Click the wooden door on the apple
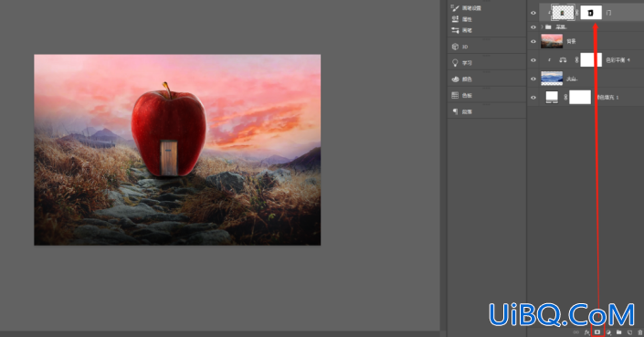The height and width of the screenshot is (337, 644). point(169,158)
